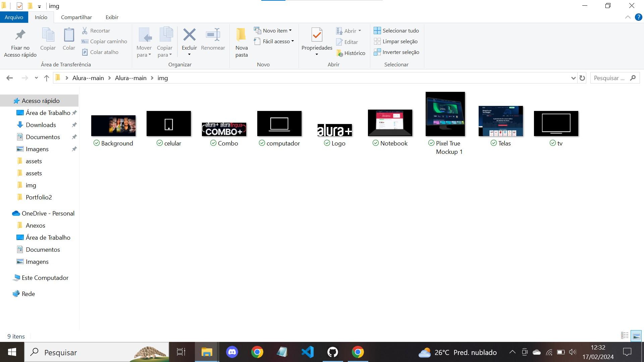Open the Logo image thumbnail
This screenshot has width=644, height=362.
(x=334, y=123)
